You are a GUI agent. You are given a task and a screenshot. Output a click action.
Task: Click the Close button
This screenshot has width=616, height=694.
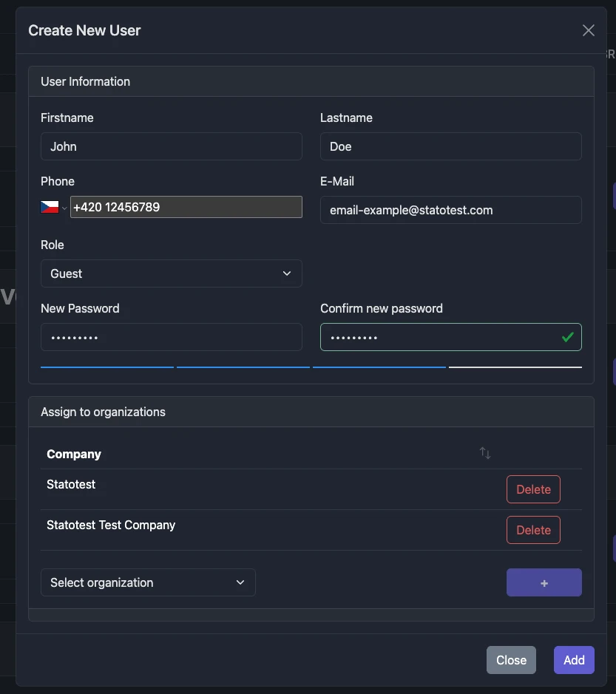(511, 660)
